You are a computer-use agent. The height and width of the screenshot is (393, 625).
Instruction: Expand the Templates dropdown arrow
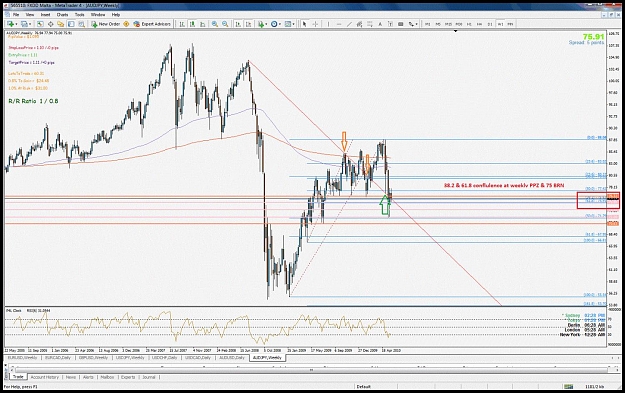click(293, 24)
